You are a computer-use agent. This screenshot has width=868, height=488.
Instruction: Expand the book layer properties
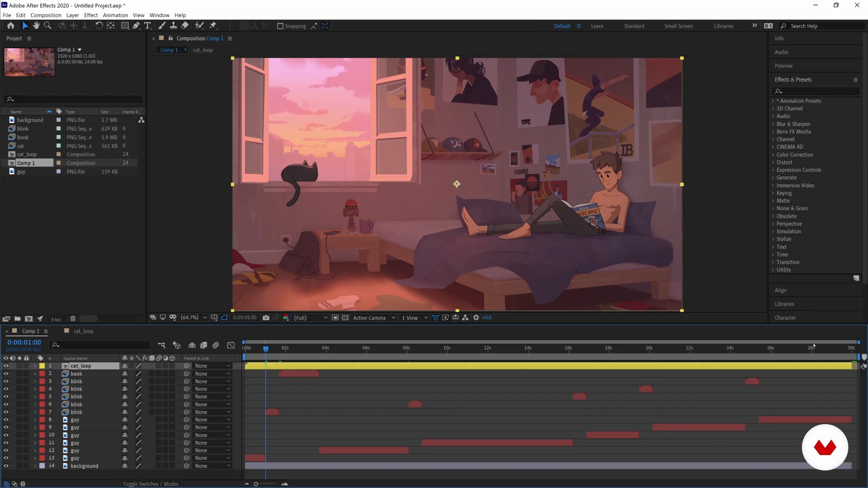(35, 374)
